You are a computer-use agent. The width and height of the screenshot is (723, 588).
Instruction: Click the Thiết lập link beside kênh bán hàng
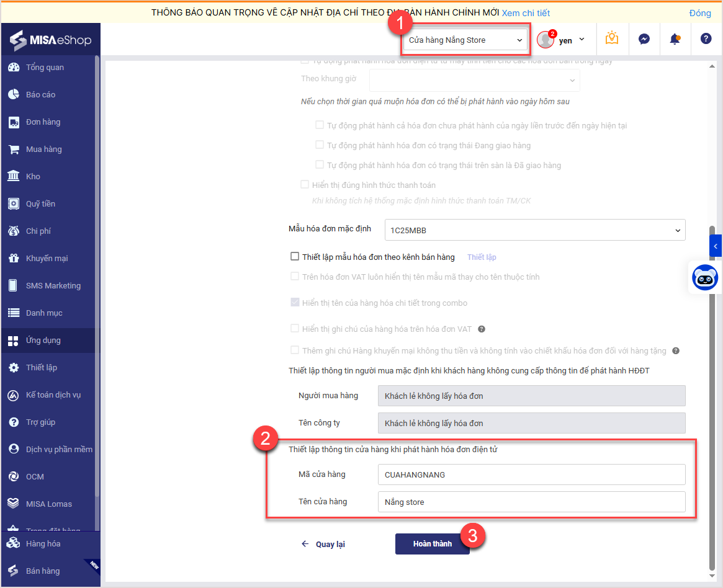[482, 257]
